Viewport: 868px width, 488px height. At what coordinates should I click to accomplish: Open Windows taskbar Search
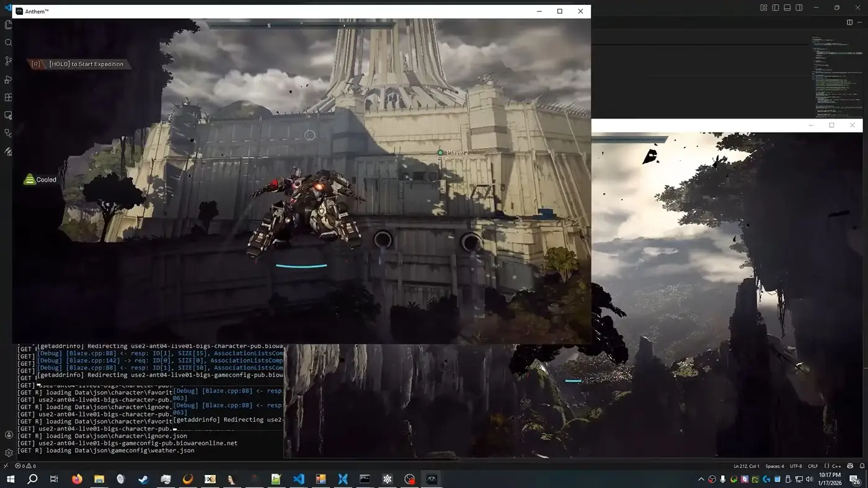(x=33, y=479)
